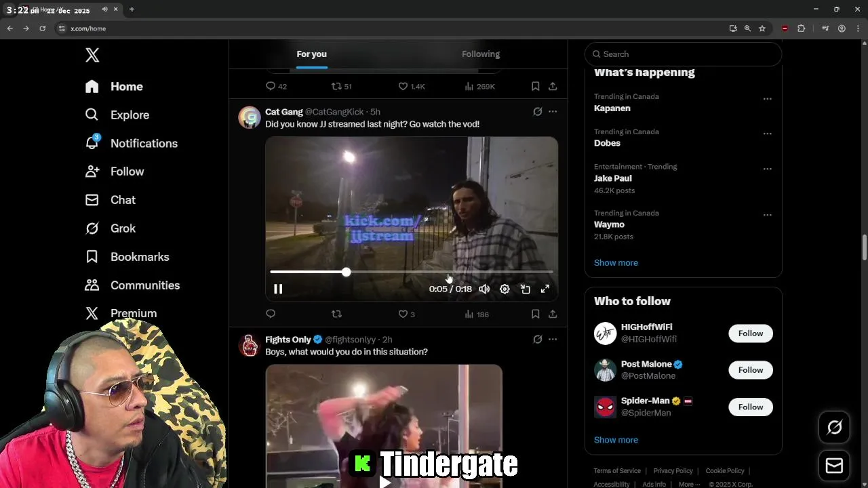Click the browser reload button
The height and width of the screenshot is (488, 868).
pyautogui.click(x=42, y=28)
